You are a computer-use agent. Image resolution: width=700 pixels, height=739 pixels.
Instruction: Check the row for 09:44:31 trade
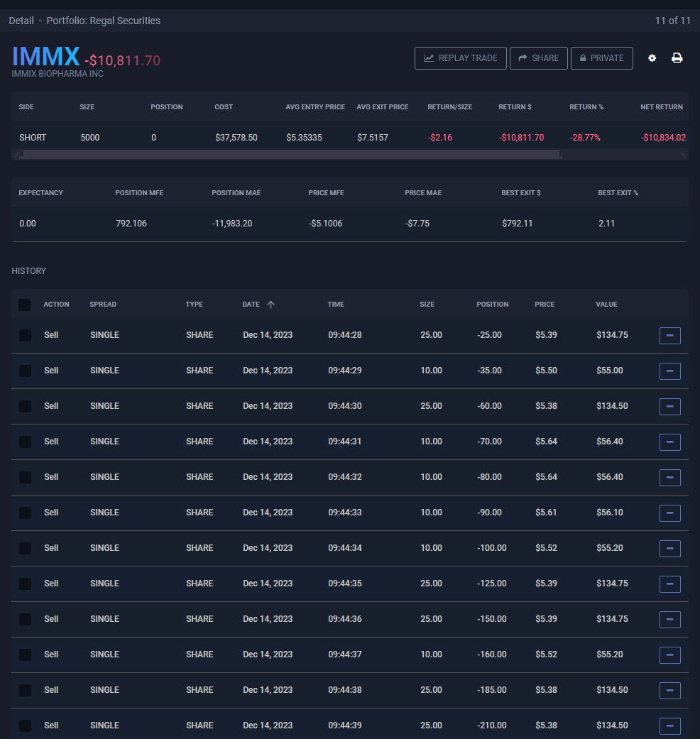(25, 442)
